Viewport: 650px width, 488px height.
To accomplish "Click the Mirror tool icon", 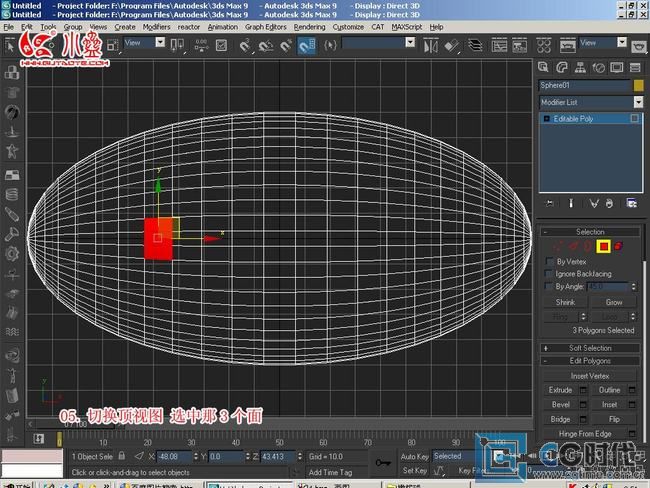I will (430, 45).
